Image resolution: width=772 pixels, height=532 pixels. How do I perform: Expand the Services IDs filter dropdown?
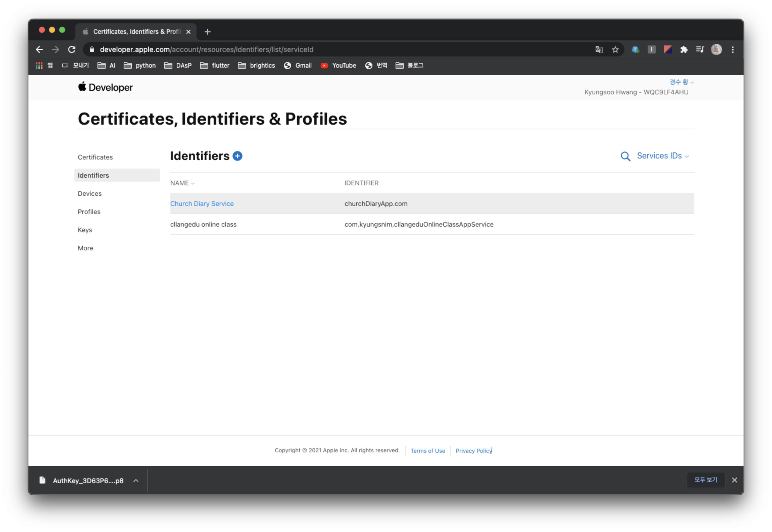[663, 156]
